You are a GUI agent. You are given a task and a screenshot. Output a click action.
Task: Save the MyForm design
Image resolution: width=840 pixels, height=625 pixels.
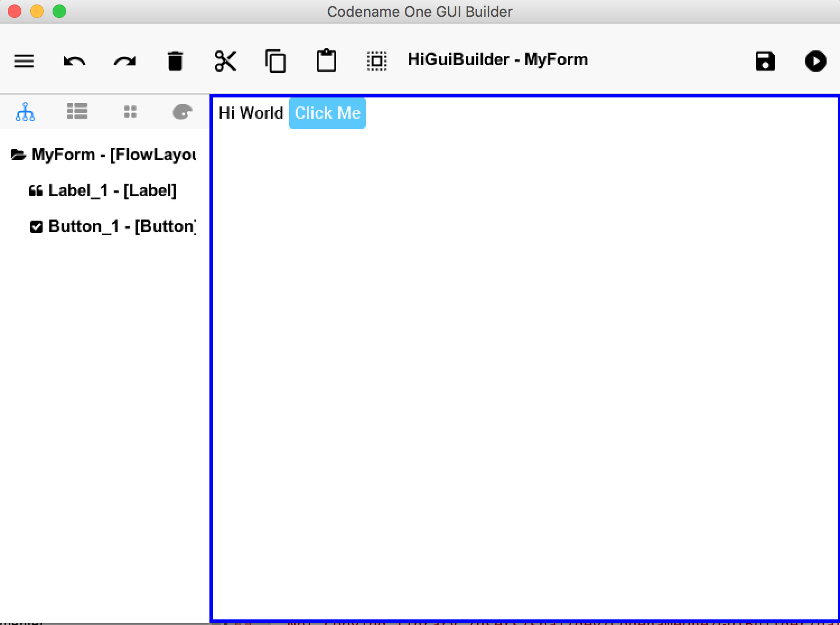(766, 61)
